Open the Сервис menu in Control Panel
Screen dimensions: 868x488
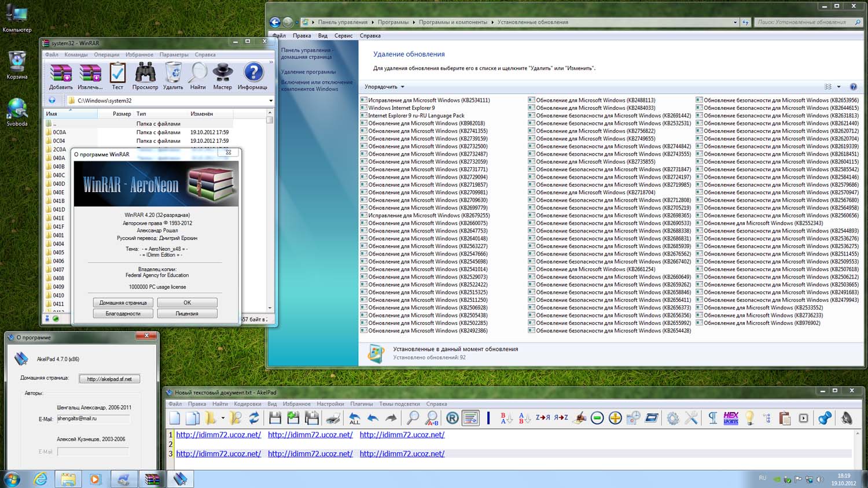point(343,36)
